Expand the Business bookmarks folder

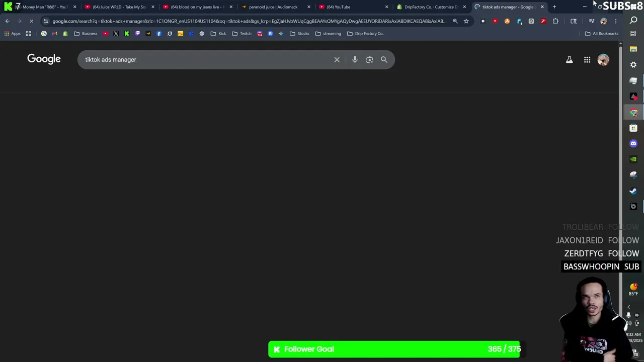(86, 33)
